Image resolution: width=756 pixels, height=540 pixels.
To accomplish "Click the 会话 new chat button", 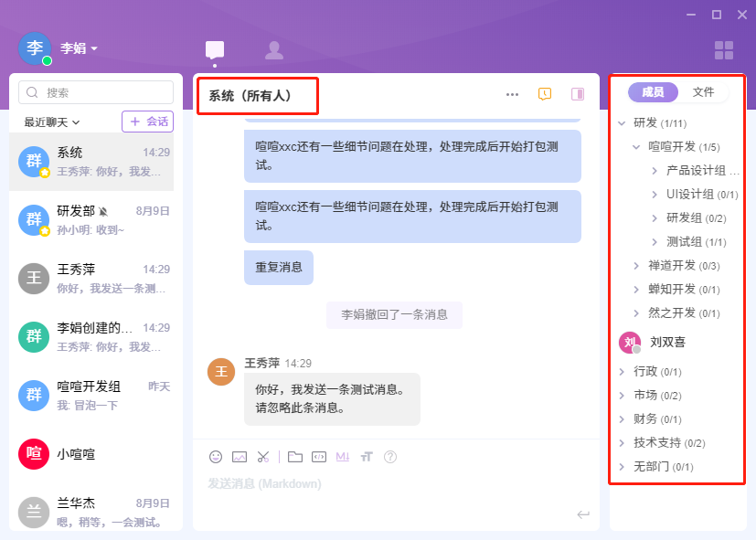I will coord(147,122).
